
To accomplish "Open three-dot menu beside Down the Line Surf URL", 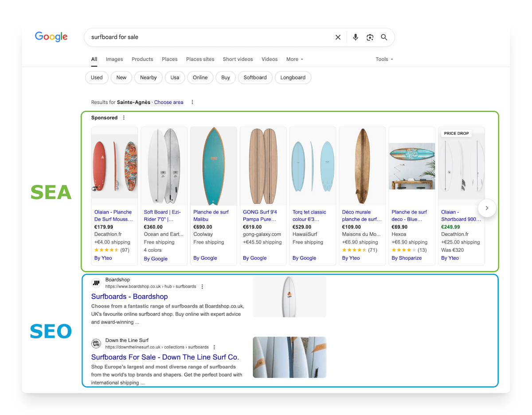I will (215, 347).
